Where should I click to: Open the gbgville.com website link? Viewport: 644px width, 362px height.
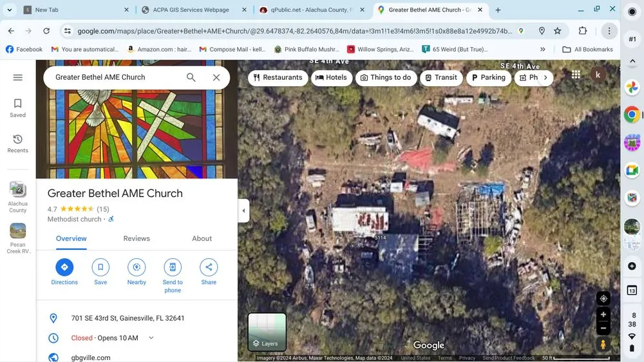91,357
